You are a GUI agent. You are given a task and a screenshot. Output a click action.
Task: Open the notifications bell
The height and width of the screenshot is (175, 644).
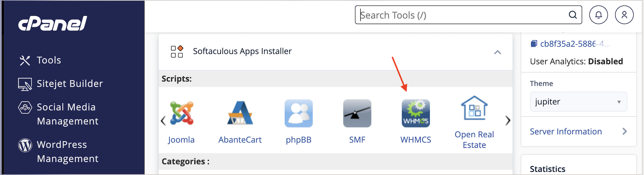pyautogui.click(x=599, y=15)
